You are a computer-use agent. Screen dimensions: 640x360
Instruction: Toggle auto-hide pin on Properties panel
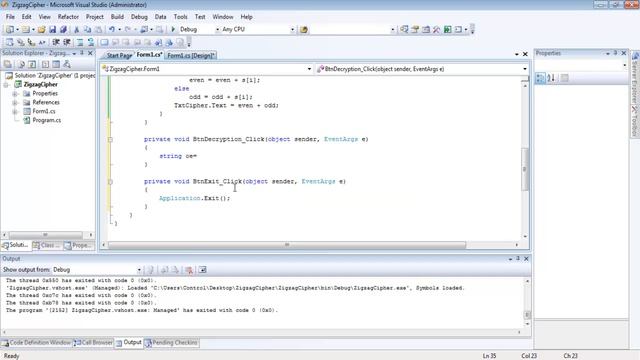616,53
